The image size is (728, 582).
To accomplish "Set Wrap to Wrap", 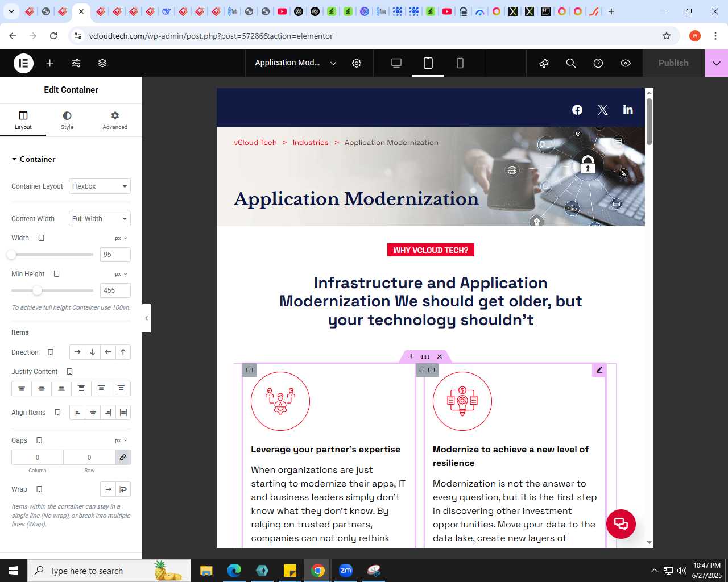I will point(123,489).
